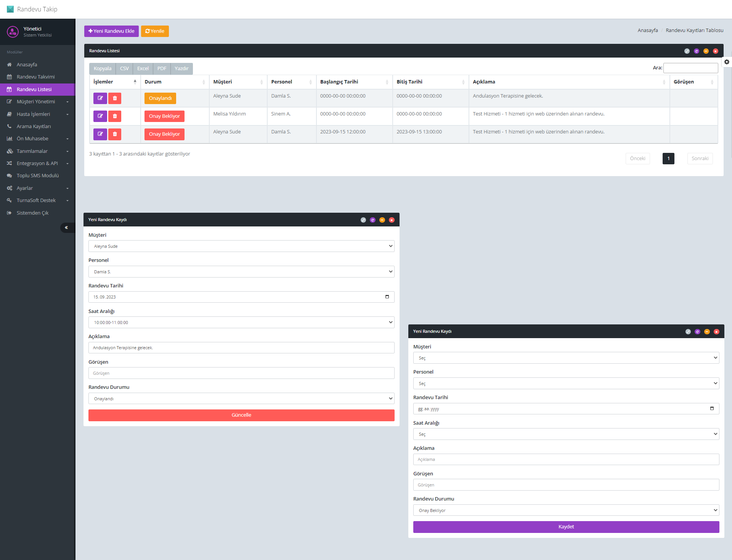Image resolution: width=732 pixels, height=560 pixels.
Task: Click calendar icon in the filled Randevu Tarihi field
Action: (387, 297)
